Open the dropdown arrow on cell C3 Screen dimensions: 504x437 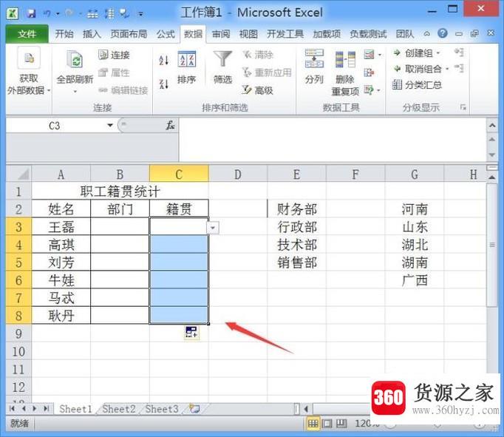pos(213,228)
